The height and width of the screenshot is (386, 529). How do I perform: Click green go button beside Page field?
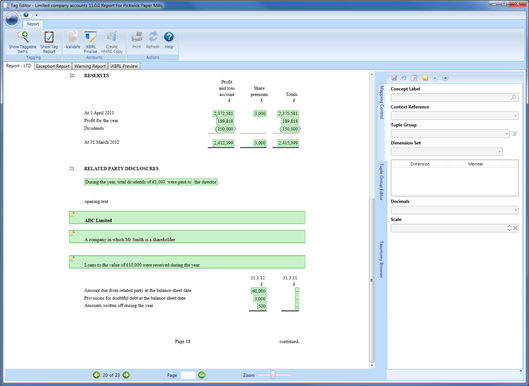[x=202, y=375]
